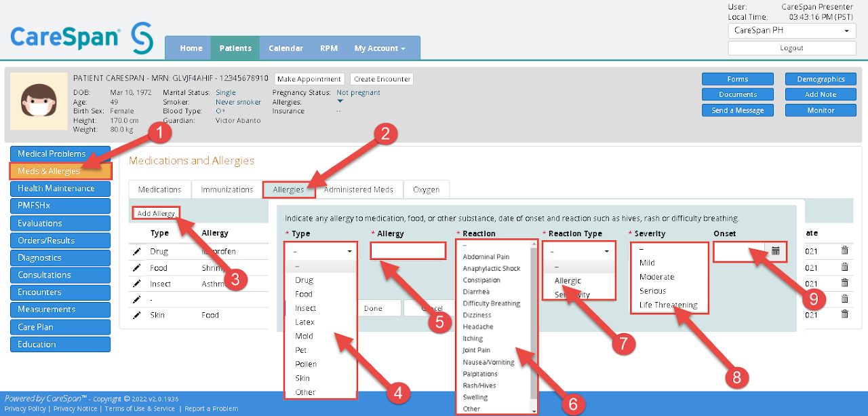868x416 pixels.
Task: Open the My Account dropdown menu
Action: 380,48
